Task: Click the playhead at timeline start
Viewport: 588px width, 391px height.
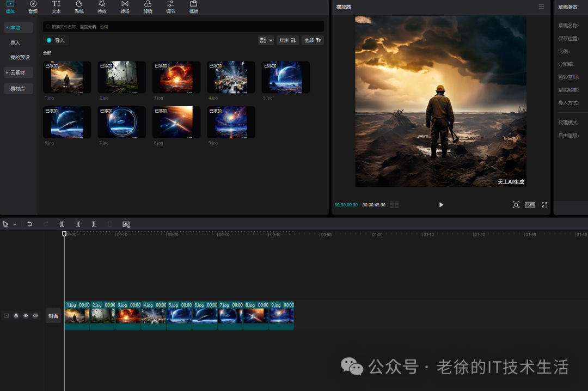Action: (64, 234)
